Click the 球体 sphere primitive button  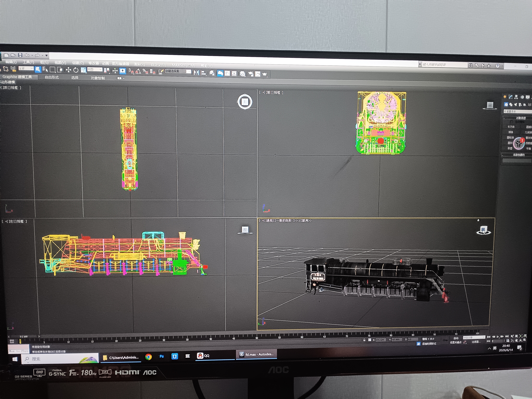(x=511, y=132)
